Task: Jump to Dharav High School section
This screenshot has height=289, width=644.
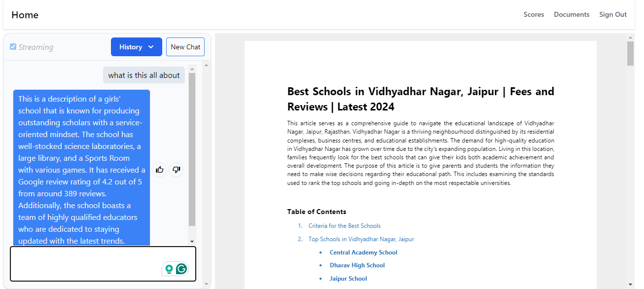Action: tap(357, 265)
